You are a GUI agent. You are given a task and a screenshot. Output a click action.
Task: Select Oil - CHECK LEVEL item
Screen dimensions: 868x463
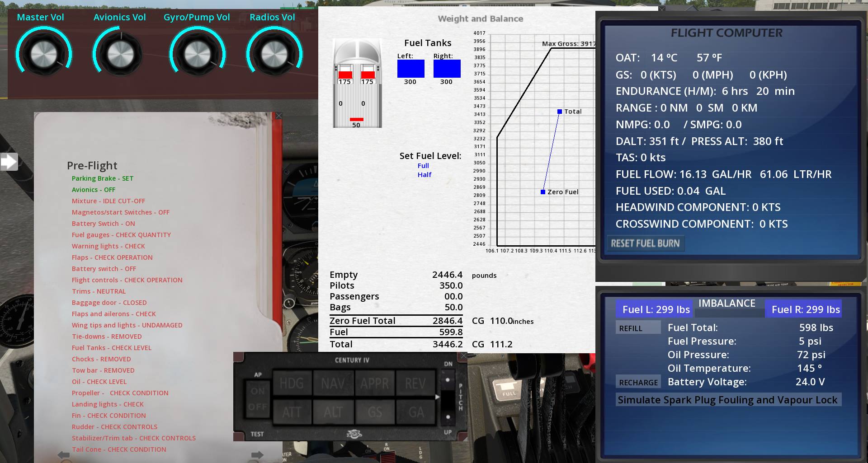(99, 382)
